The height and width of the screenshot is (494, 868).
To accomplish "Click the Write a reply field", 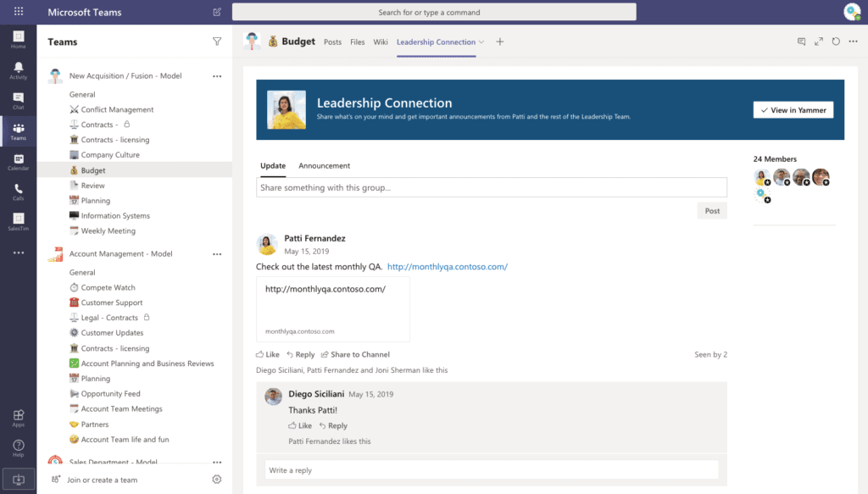I will [x=491, y=470].
